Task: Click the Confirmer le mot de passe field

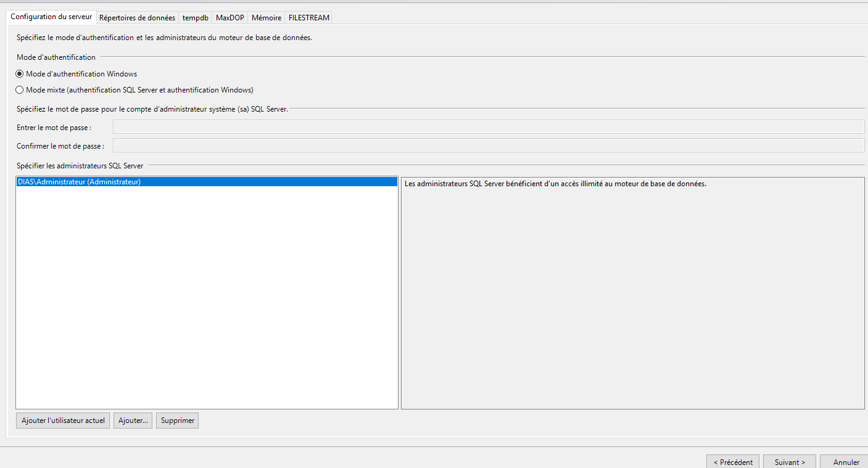Action: click(488, 146)
